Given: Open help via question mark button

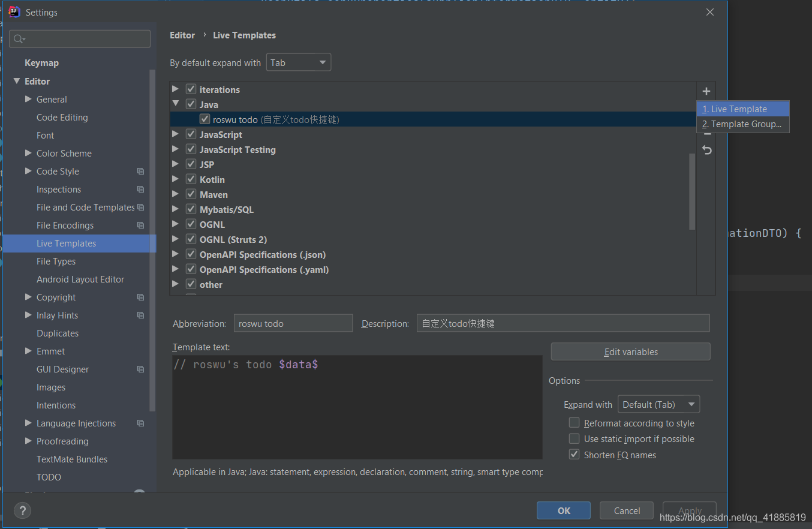Looking at the screenshot, I should coord(22,511).
